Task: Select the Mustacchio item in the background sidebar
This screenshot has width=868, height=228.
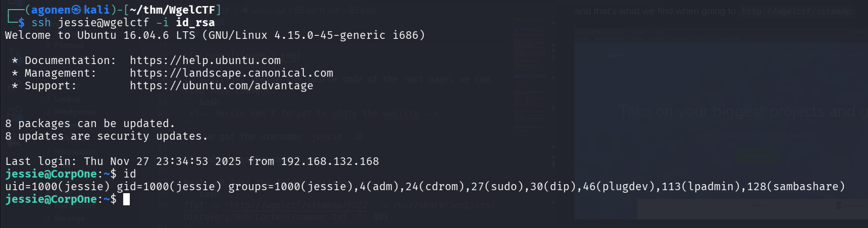Action: [74, 151]
